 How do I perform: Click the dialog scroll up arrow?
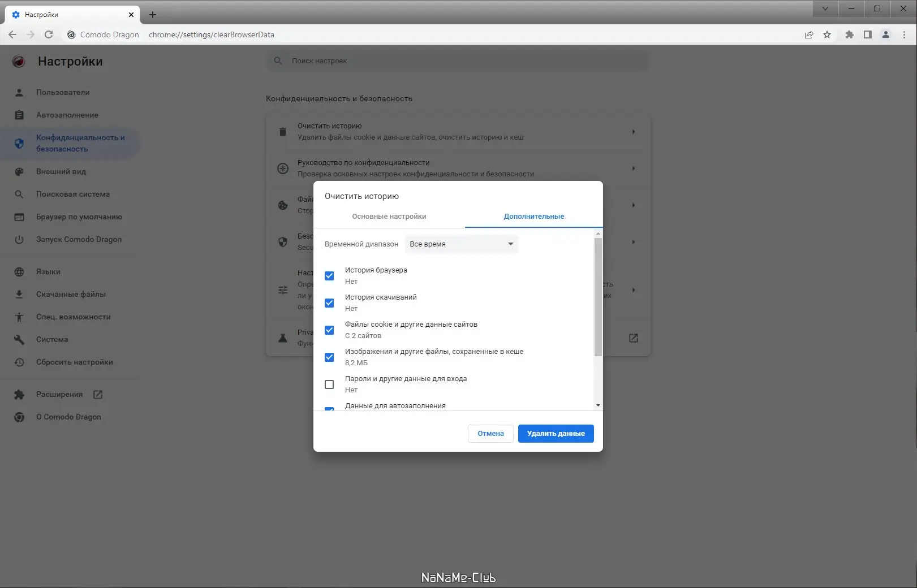tap(598, 234)
